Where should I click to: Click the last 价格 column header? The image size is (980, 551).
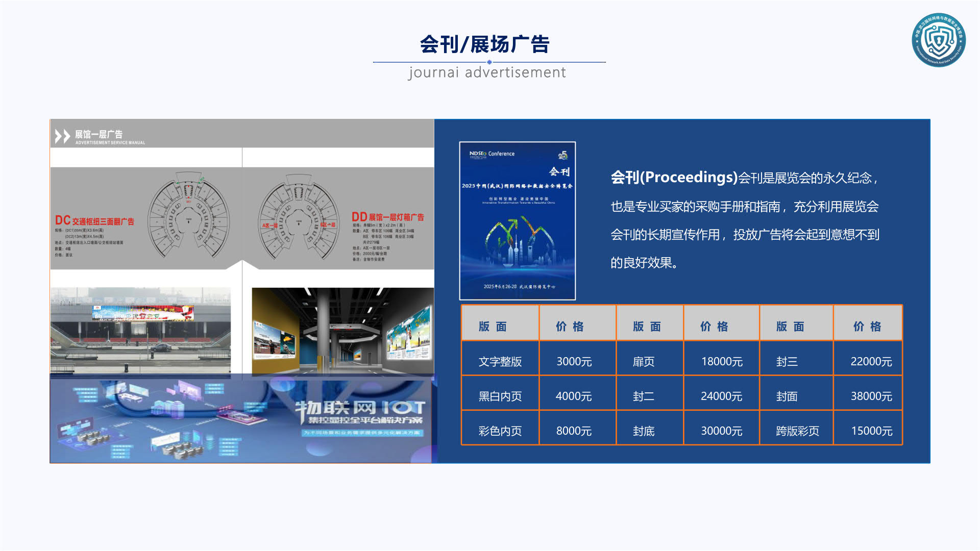pos(867,327)
